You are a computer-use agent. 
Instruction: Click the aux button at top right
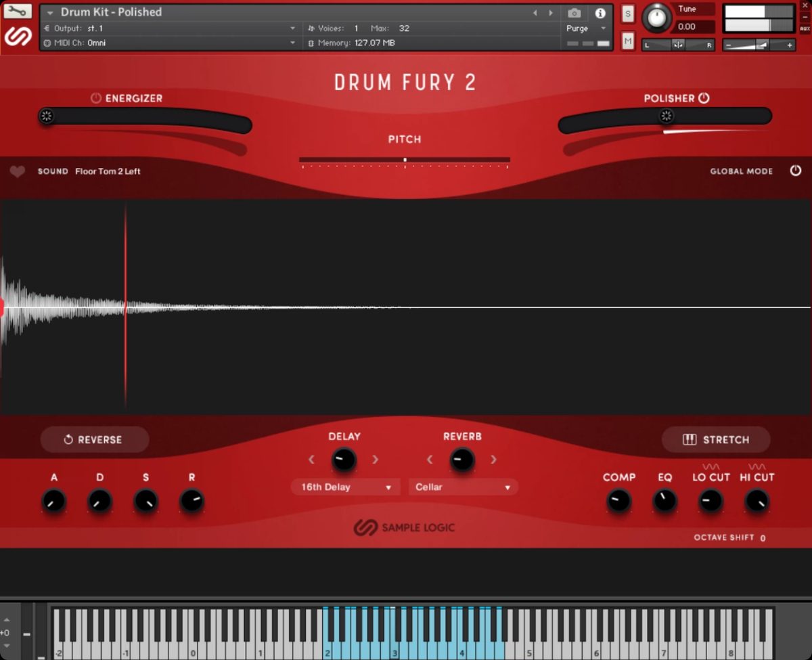pos(805,28)
